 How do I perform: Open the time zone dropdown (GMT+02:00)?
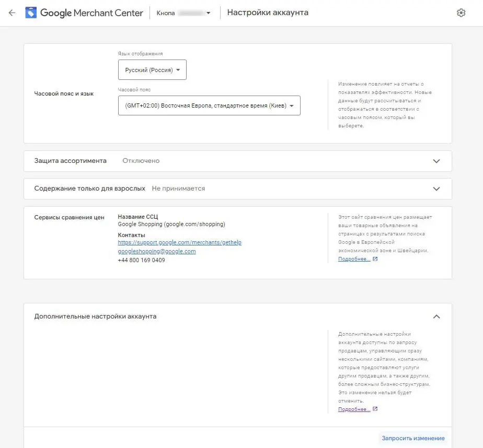coord(209,105)
